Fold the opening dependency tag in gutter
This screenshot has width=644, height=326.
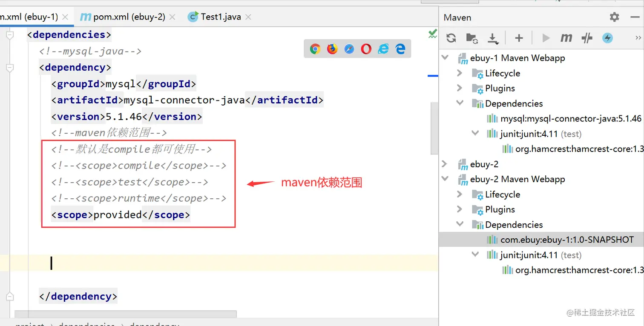[x=10, y=67]
